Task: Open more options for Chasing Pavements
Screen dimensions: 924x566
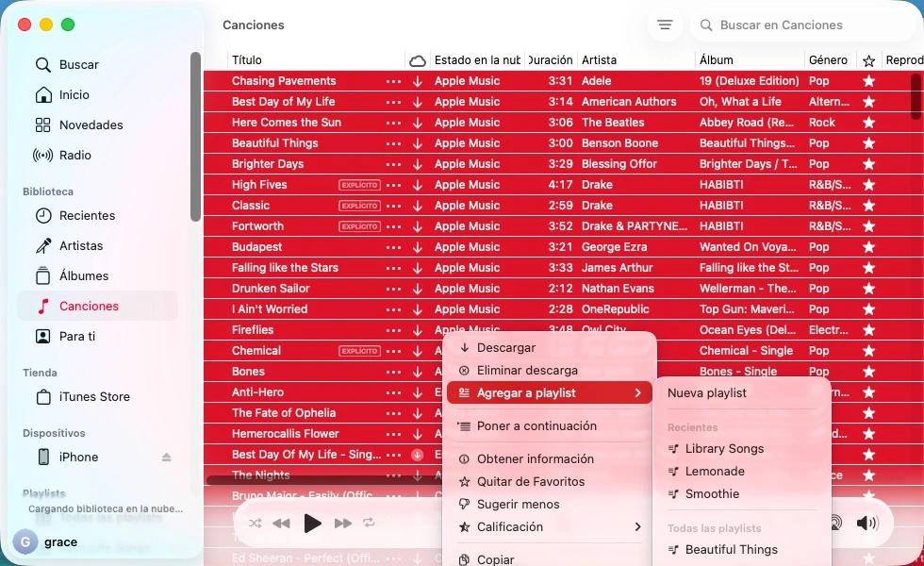Action: coord(394,81)
